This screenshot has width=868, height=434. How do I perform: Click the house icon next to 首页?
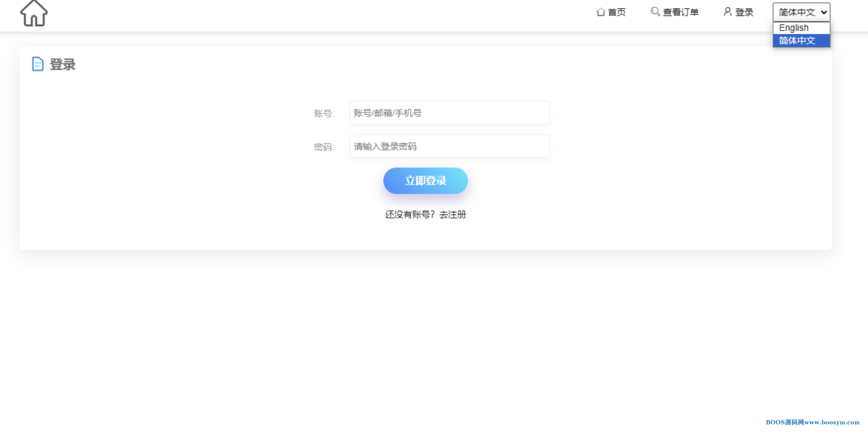pyautogui.click(x=601, y=12)
